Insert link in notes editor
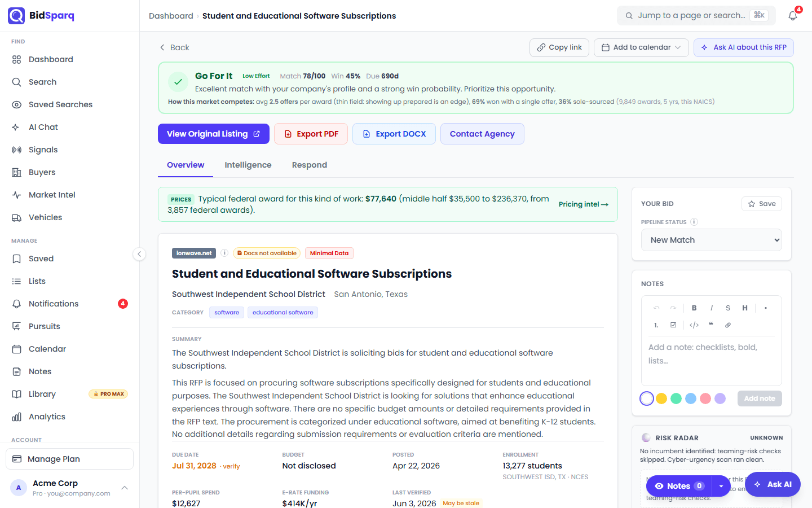 click(728, 325)
